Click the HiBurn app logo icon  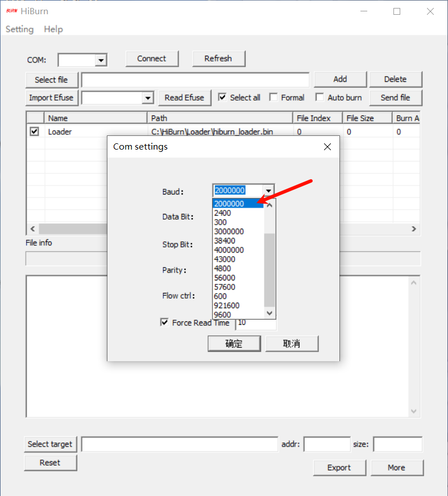pyautogui.click(x=11, y=11)
